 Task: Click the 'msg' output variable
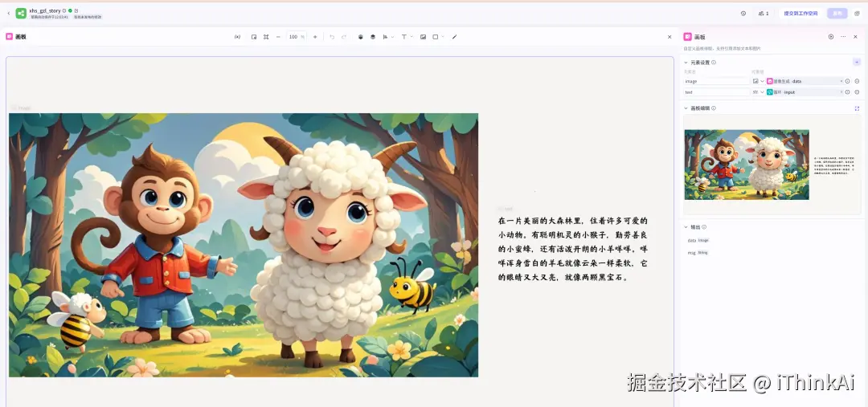pos(691,253)
